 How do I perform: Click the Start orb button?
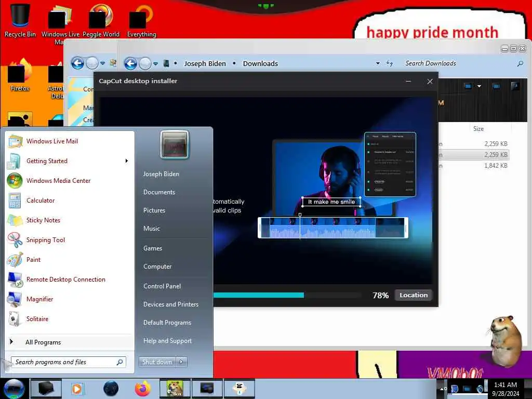point(14,389)
